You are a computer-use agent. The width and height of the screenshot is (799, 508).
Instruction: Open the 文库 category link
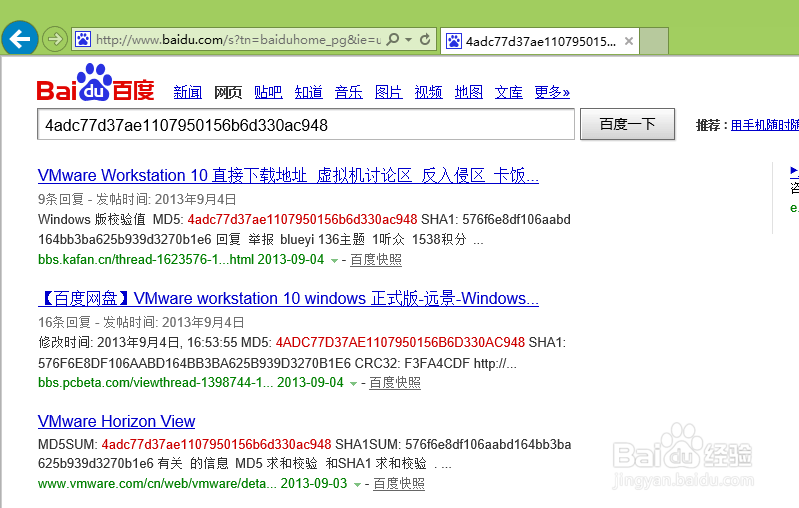[509, 92]
